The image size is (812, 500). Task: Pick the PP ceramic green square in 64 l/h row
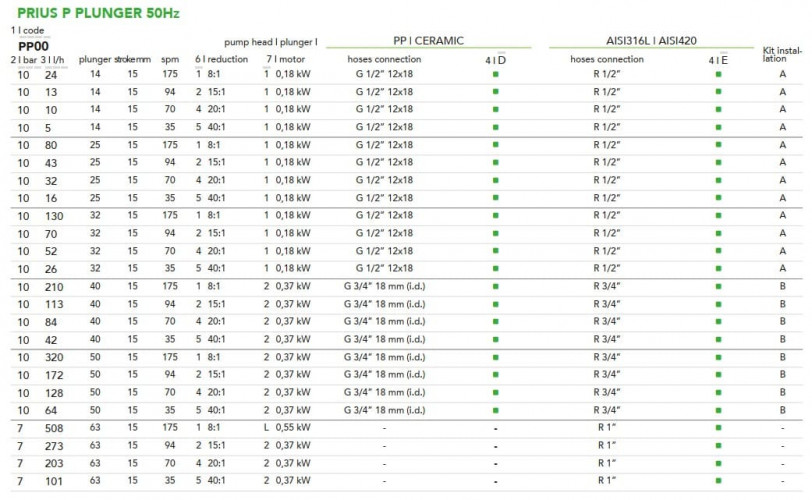pos(495,410)
